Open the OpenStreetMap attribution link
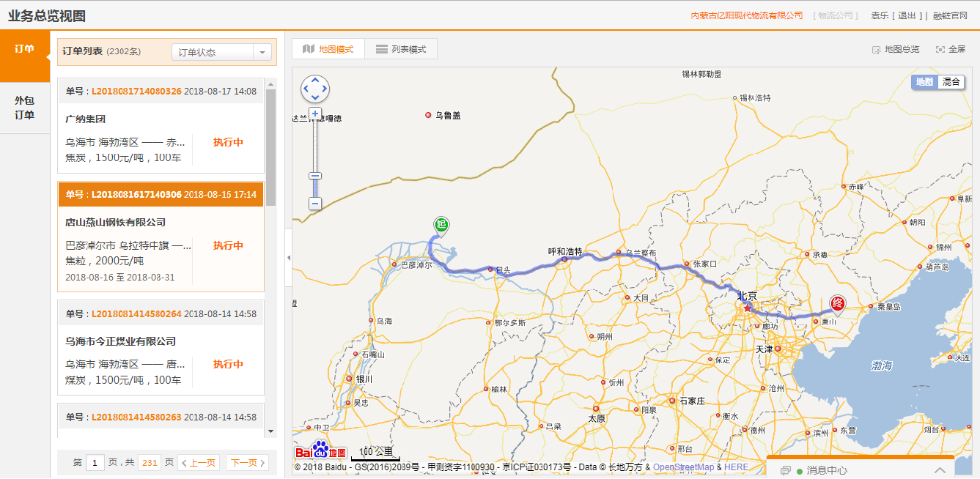The image size is (980, 479). click(683, 467)
